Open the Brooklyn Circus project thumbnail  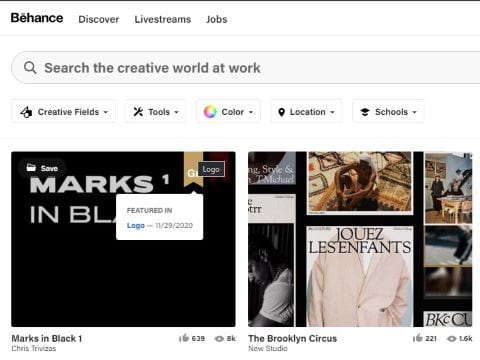coord(360,239)
